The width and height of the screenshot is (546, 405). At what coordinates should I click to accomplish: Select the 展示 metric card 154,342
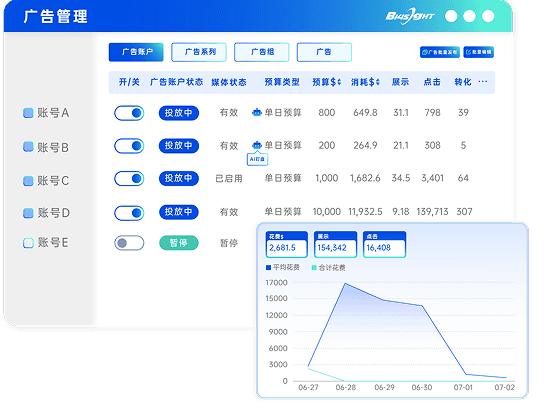coord(336,244)
